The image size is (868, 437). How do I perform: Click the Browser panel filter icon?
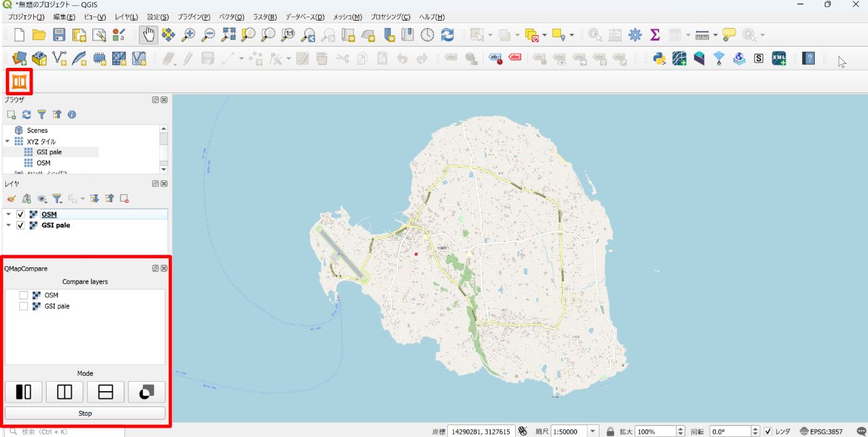point(42,114)
